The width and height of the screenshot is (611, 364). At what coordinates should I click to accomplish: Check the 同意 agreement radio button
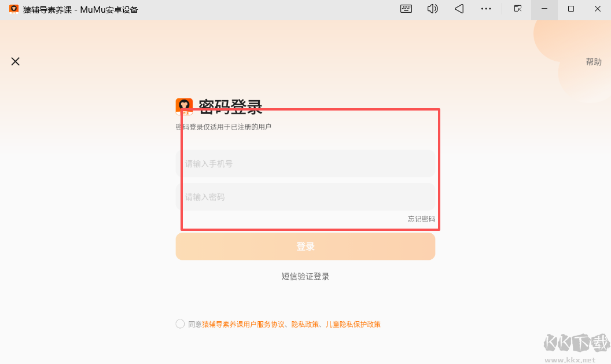click(180, 324)
